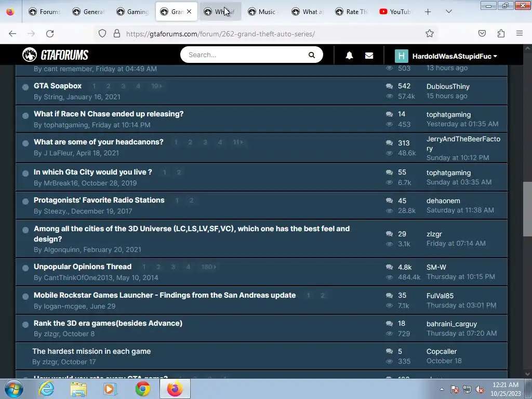This screenshot has height=399, width=532.
Task: Click the H user avatar
Action: pyautogui.click(x=402, y=56)
